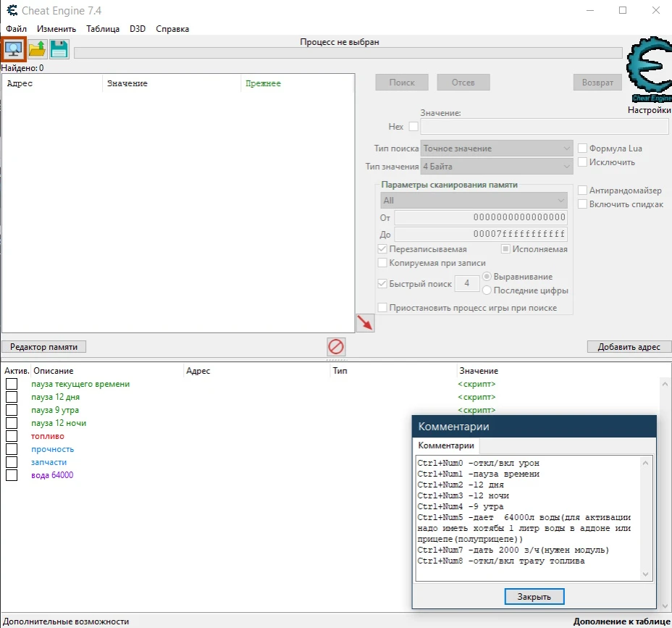Click the open process computer icon
Screen dimensions: 672x628
pyautogui.click(x=14, y=49)
